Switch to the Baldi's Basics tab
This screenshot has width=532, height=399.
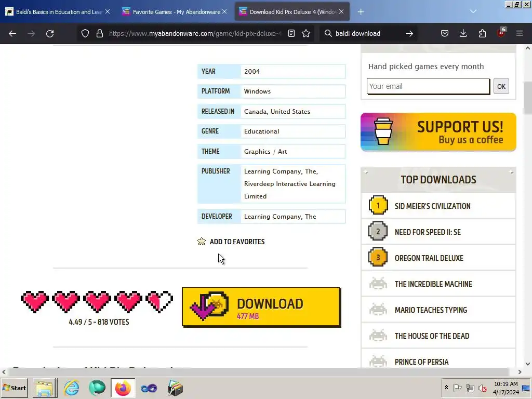tap(58, 12)
